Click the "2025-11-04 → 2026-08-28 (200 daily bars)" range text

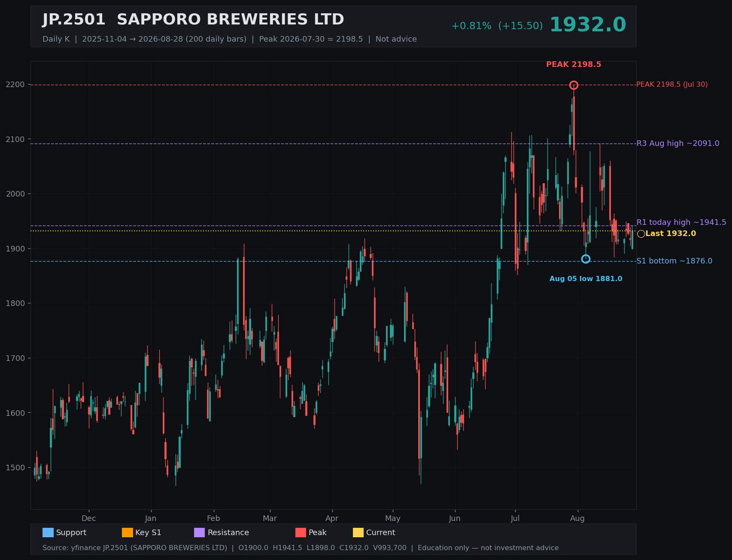tap(164, 39)
